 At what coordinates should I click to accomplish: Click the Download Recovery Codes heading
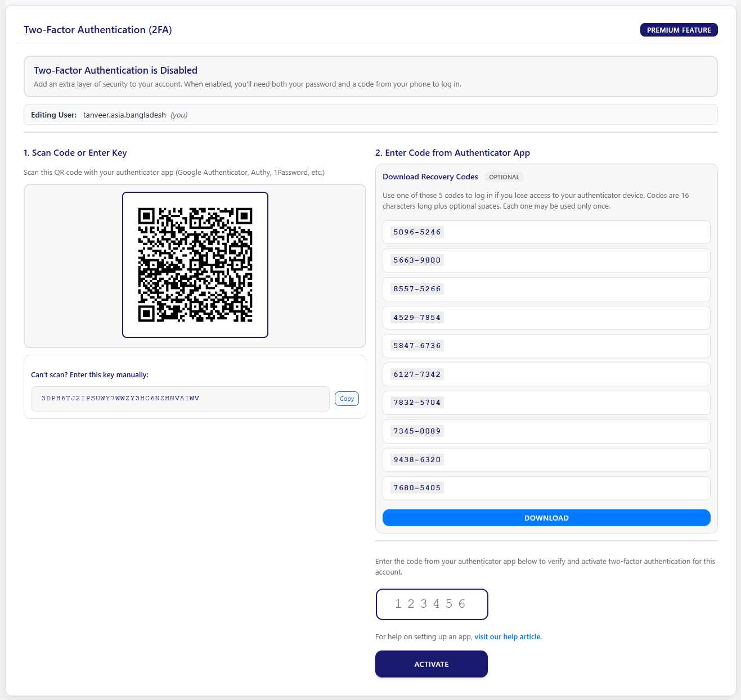coord(430,177)
